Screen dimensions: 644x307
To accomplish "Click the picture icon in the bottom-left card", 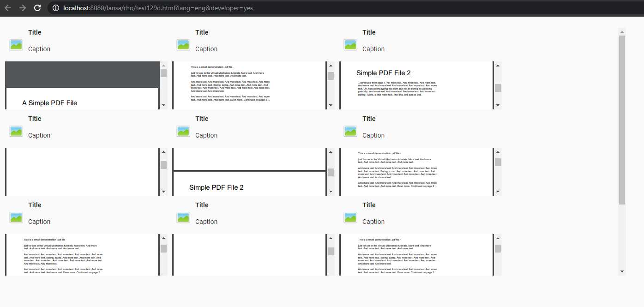I will (x=16, y=217).
